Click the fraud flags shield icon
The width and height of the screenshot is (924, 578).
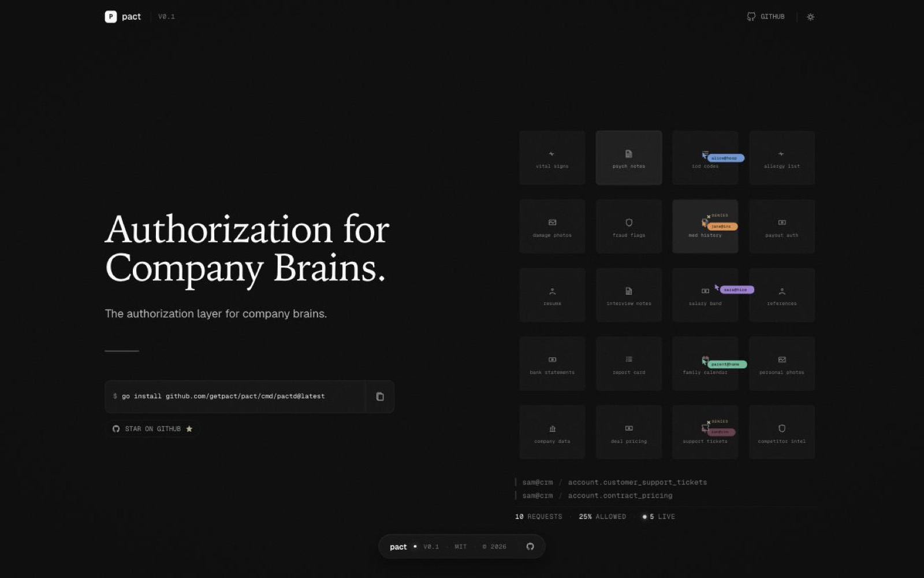629,223
